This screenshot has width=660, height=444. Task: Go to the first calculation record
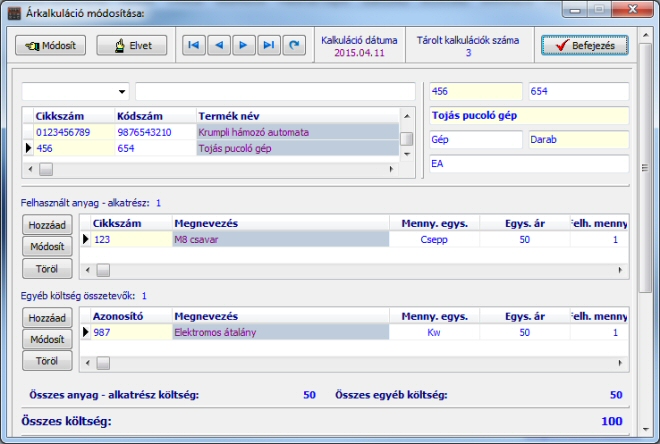(x=194, y=45)
